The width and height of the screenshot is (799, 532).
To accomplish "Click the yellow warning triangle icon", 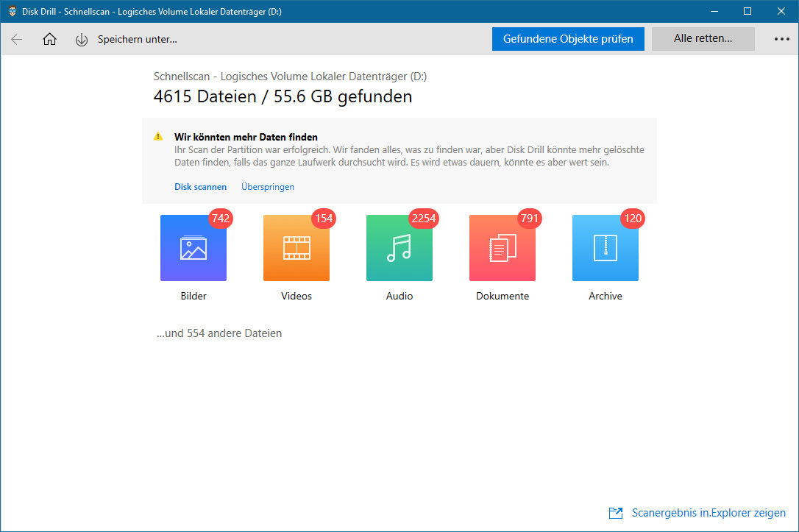I will pos(158,137).
